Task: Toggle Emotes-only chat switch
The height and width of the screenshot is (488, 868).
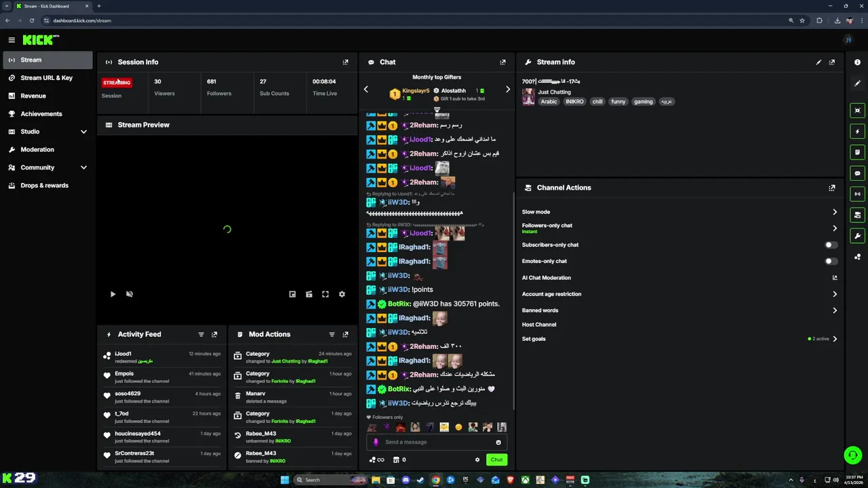Action: click(831, 261)
